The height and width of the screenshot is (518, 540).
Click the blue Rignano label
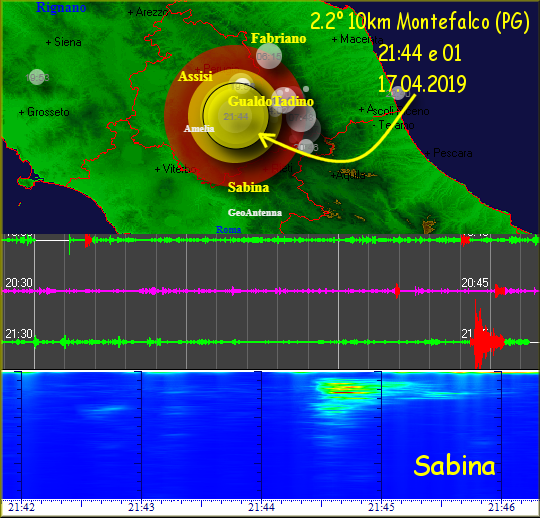(61, 7)
